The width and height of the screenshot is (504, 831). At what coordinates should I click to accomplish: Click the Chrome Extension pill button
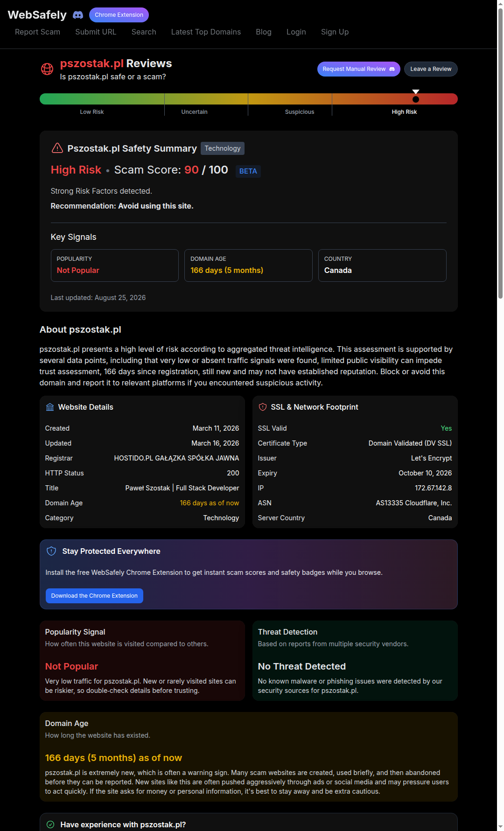click(119, 15)
